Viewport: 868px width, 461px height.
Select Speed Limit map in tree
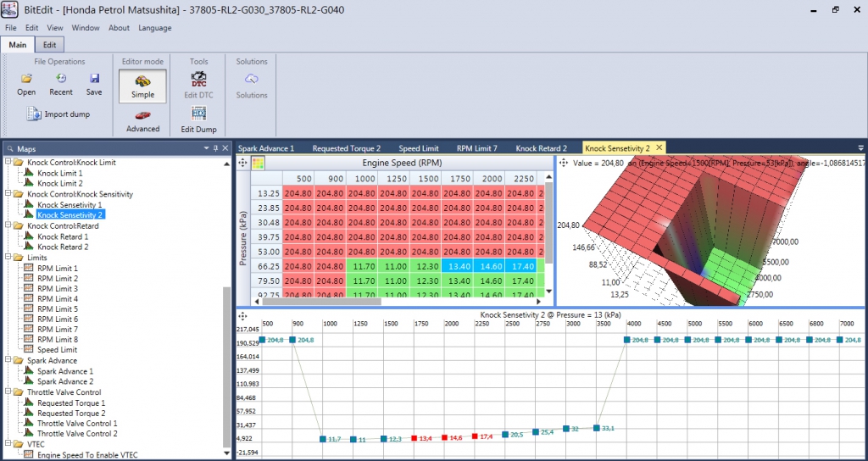tap(57, 350)
